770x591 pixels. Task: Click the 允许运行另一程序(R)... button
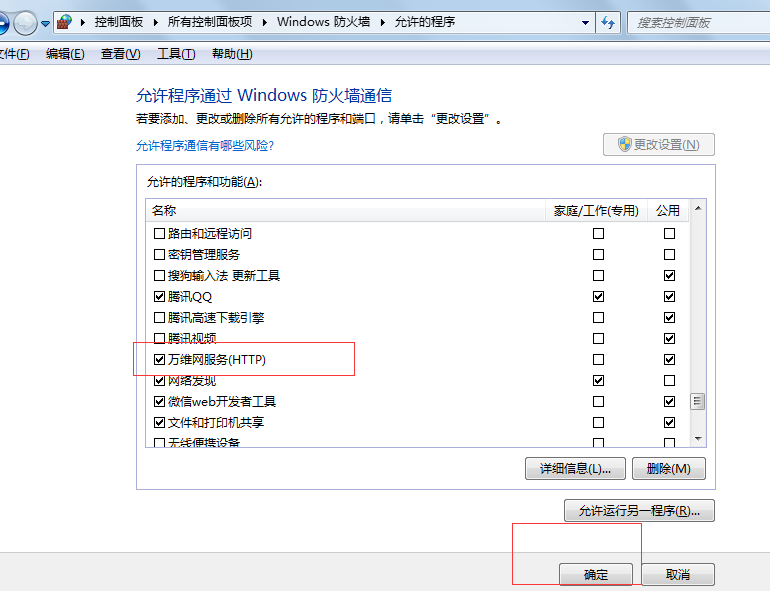click(x=639, y=511)
